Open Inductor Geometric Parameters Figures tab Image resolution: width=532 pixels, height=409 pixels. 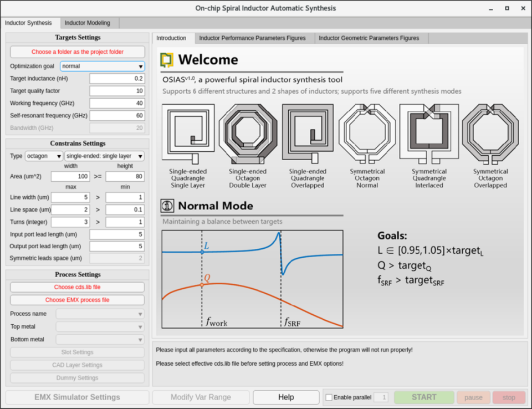click(369, 38)
